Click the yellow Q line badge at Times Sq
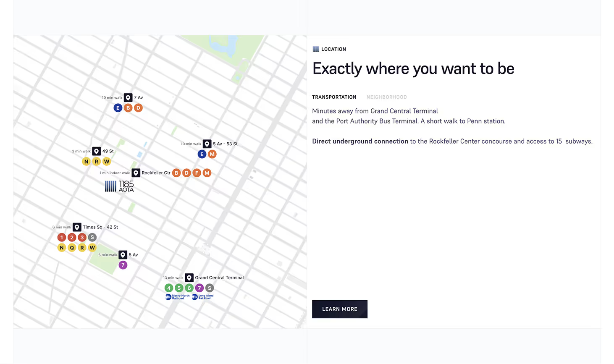This screenshot has width=614, height=364. [x=72, y=248]
